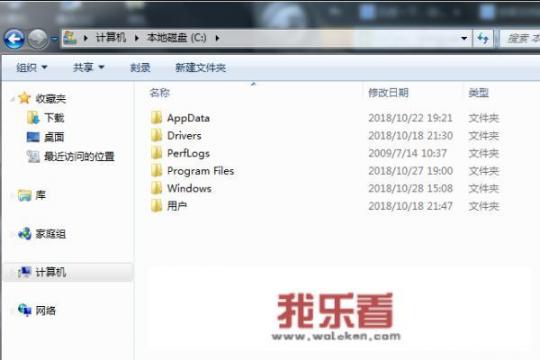The image size is (540, 360).
Task: Click date 2018/10/18 21:30 of Drivers
Action: tap(411, 136)
